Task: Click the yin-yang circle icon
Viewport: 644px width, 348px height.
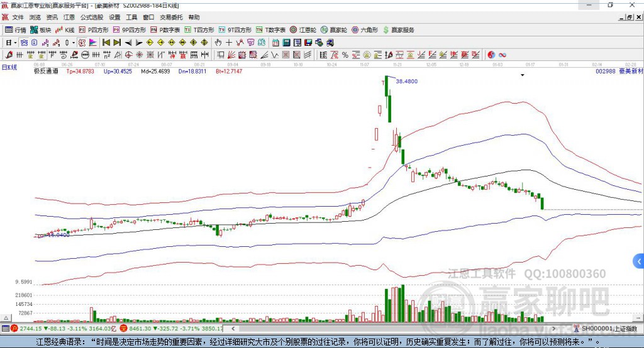Action: coord(491,55)
